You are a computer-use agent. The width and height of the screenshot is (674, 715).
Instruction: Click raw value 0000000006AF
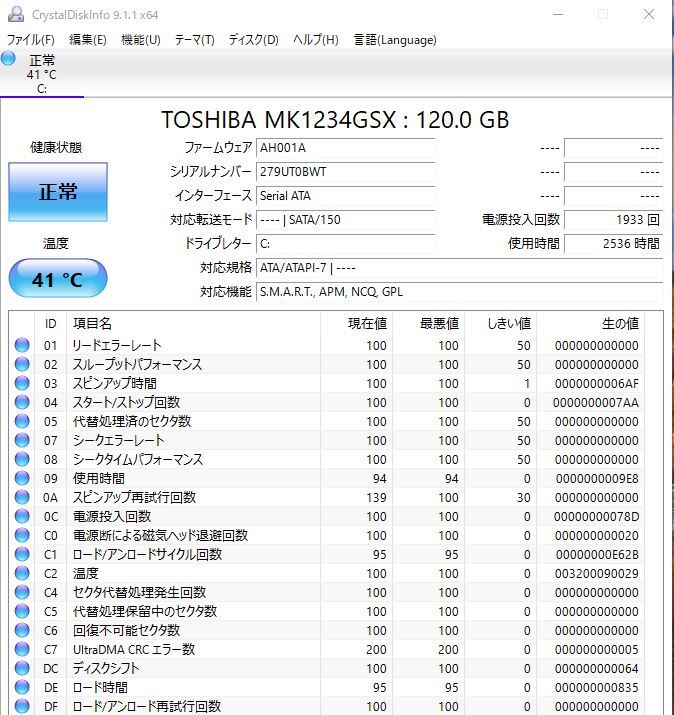click(x=596, y=383)
